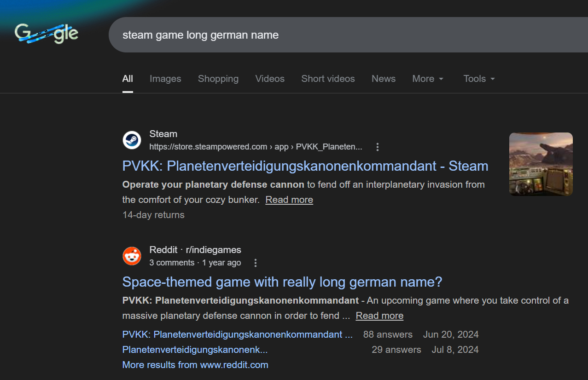Viewport: 588px width, 380px height.
Task: Open the PVKK Steam store result title
Action: click(x=305, y=166)
